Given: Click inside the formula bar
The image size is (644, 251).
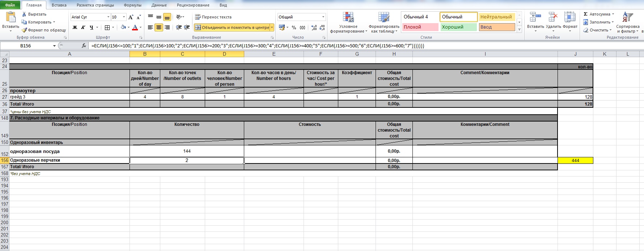Looking at the screenshot, I should [365, 46].
